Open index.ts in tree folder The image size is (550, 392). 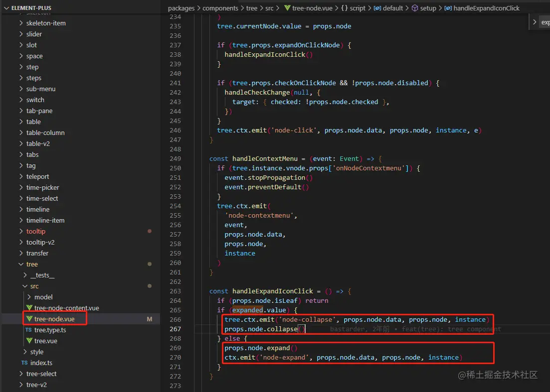[41, 363]
